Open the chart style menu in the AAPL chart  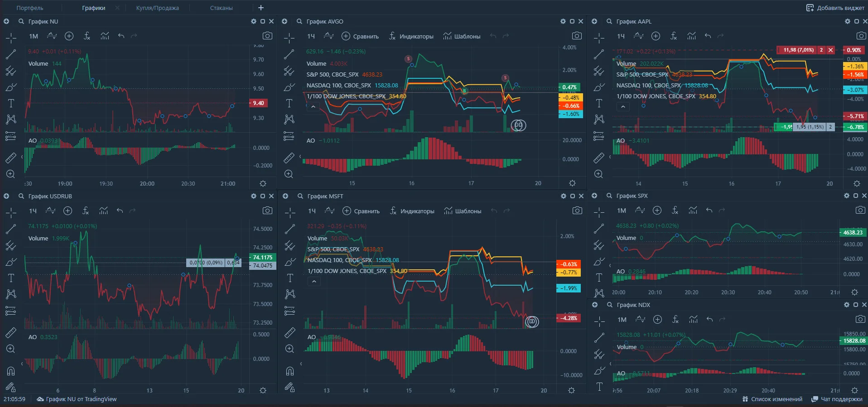coord(639,36)
